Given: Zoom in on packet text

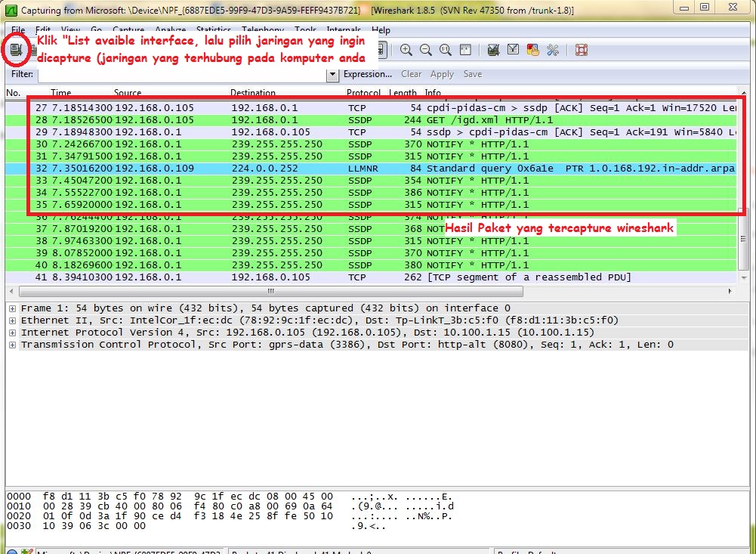Looking at the screenshot, I should pyautogui.click(x=406, y=50).
